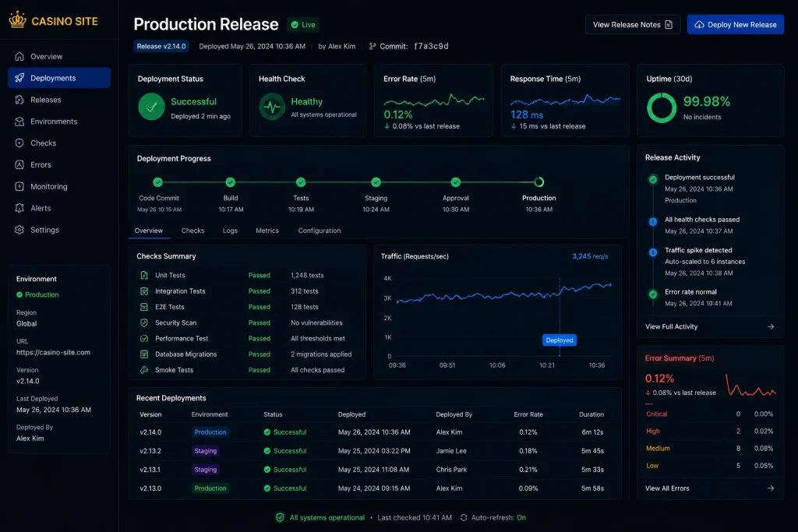This screenshot has height=532, width=798.
Task: Select the Settings gear icon
Action: point(19,230)
